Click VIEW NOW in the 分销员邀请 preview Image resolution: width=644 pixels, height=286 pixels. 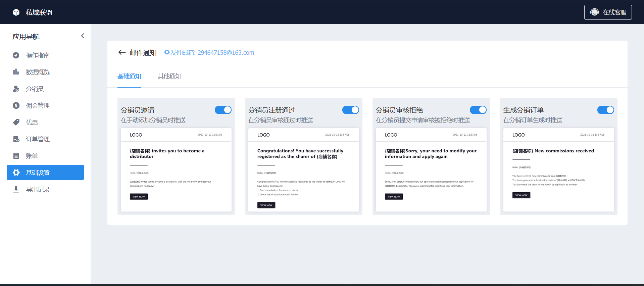tap(139, 197)
